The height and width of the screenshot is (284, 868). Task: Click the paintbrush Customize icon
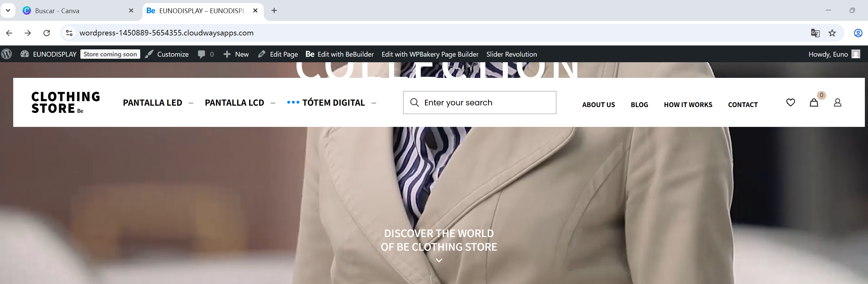click(x=149, y=54)
